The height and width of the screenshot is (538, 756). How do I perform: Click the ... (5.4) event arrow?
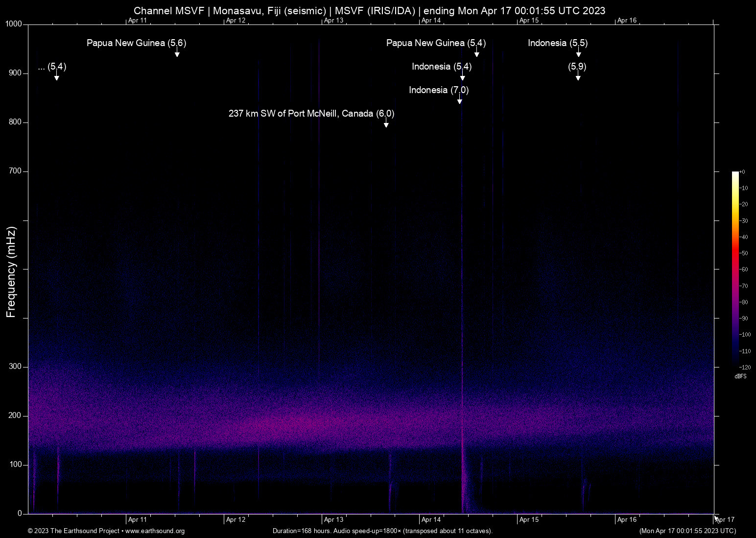click(56, 77)
